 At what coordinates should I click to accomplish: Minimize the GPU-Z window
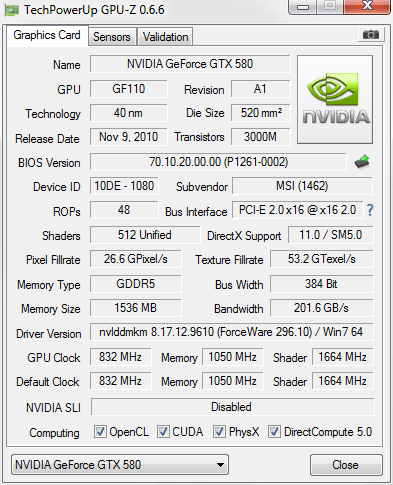click(303, 7)
